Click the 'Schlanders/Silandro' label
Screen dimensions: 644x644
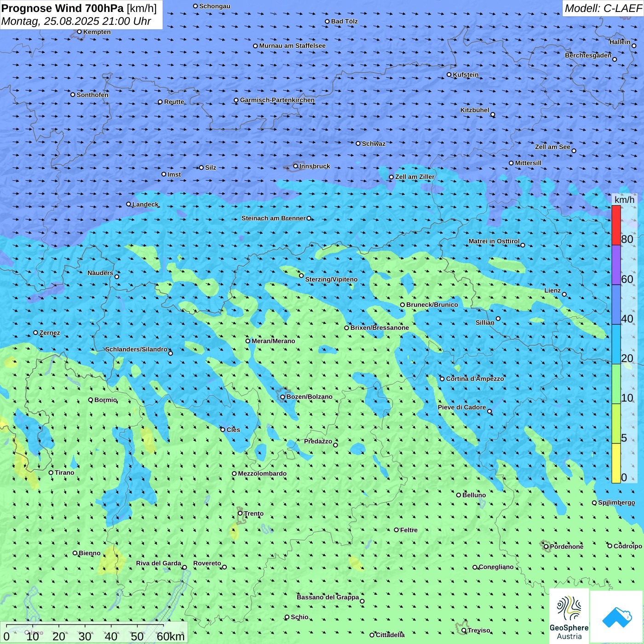coord(136,349)
